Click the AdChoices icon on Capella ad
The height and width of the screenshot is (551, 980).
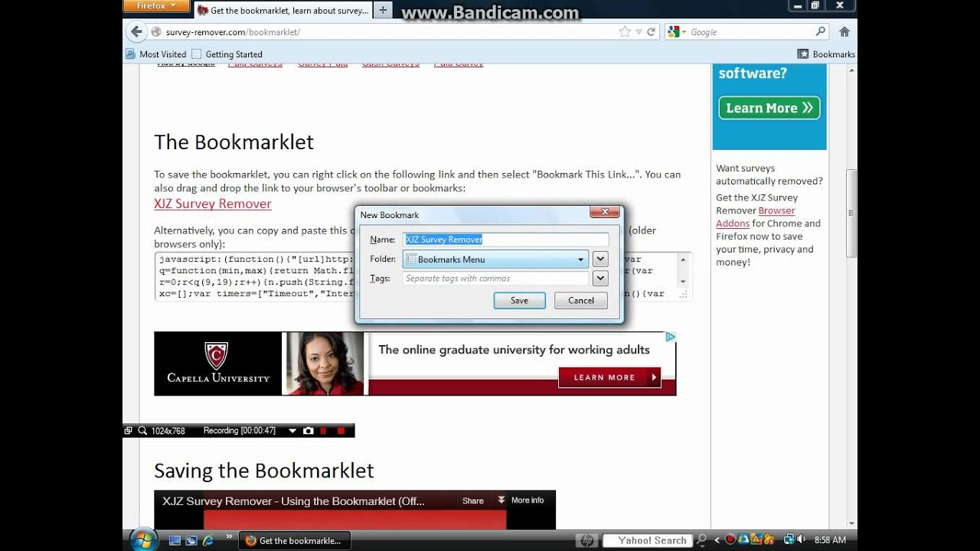[x=670, y=337]
